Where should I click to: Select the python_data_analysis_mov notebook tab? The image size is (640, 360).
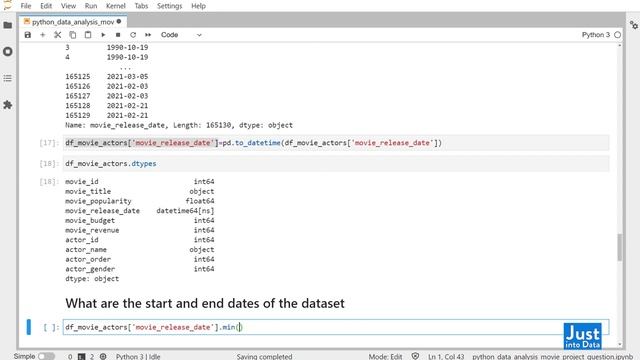pos(73,22)
